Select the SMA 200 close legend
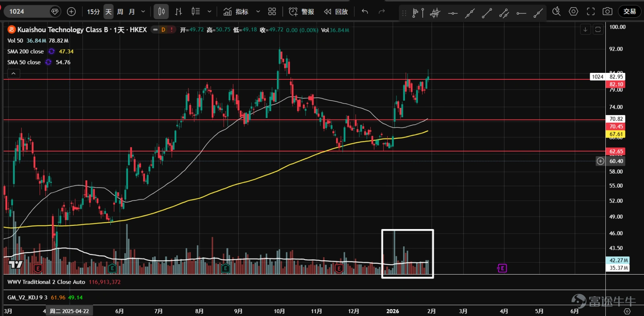This screenshot has width=644, height=316. 25,52
